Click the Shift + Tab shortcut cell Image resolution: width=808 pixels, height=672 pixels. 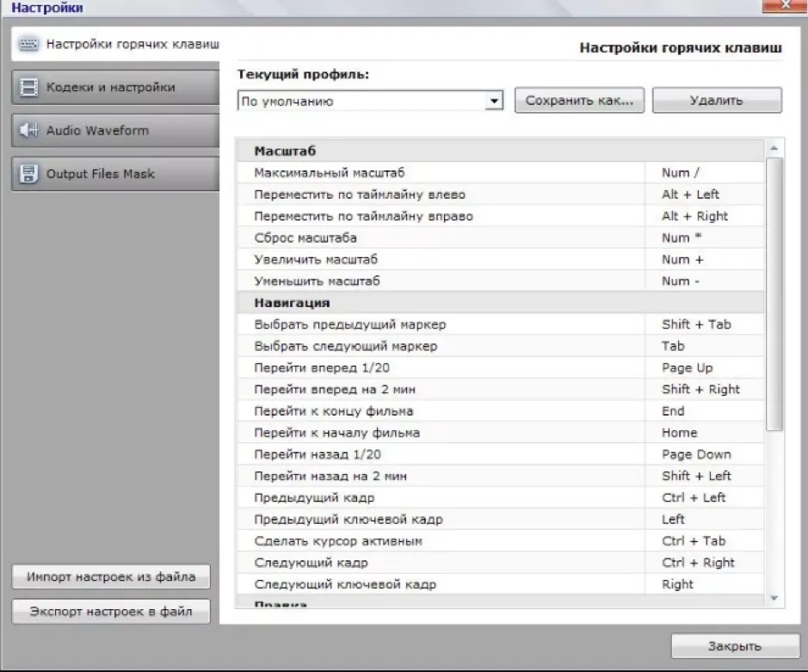(705, 324)
